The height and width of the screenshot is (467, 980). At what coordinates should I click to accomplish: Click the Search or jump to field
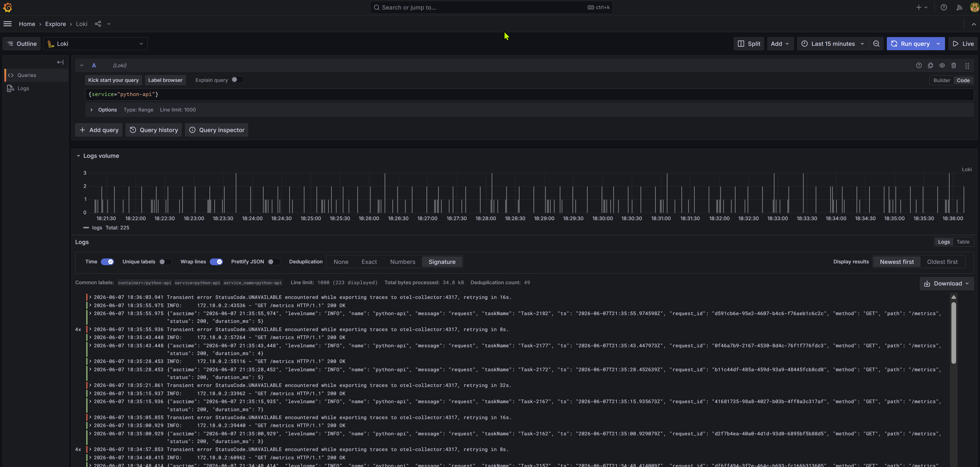pyautogui.click(x=491, y=7)
